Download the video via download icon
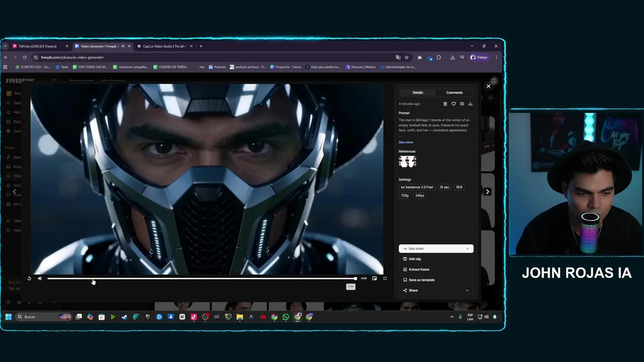Viewport: 644px width, 362px height. (470, 104)
